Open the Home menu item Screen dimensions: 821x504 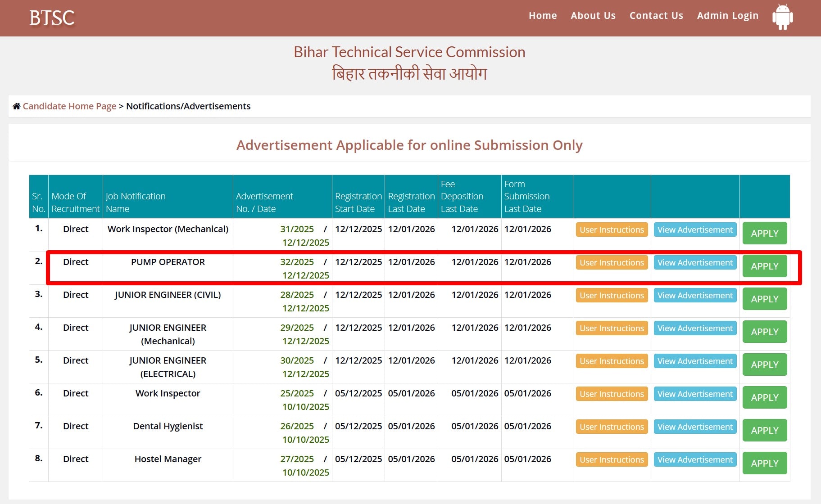coord(542,16)
